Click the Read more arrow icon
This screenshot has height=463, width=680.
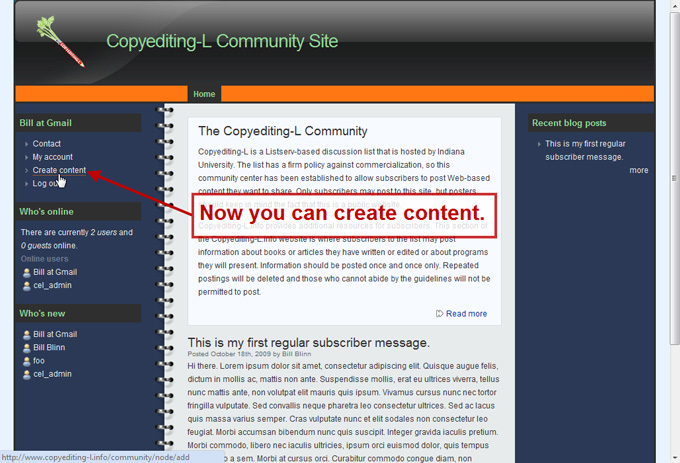(x=439, y=313)
